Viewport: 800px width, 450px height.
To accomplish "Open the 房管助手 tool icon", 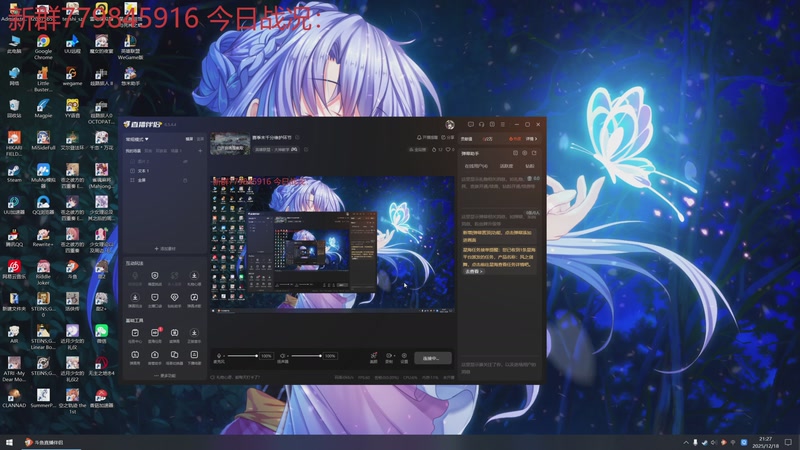I will (x=155, y=357).
